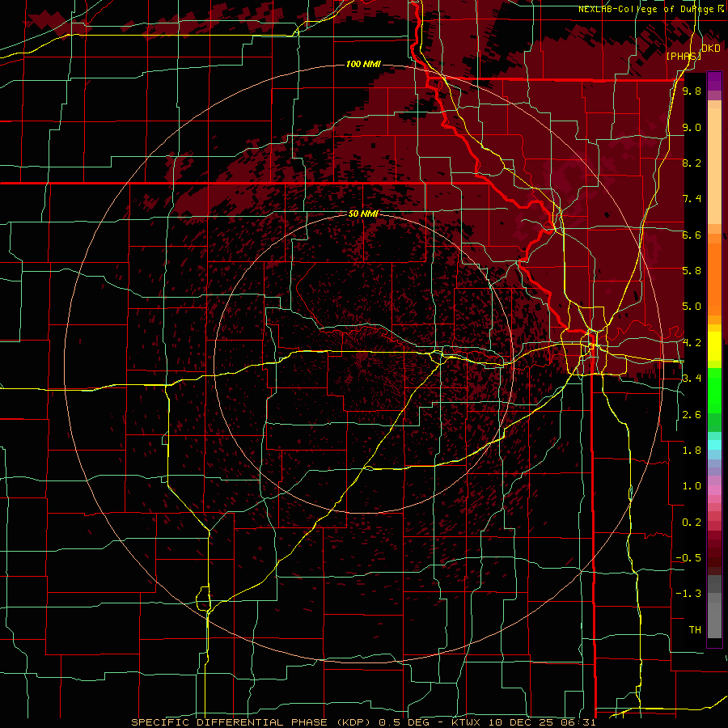Click the 1.8 scale value label
This screenshot has width=728, height=728.
(x=692, y=451)
